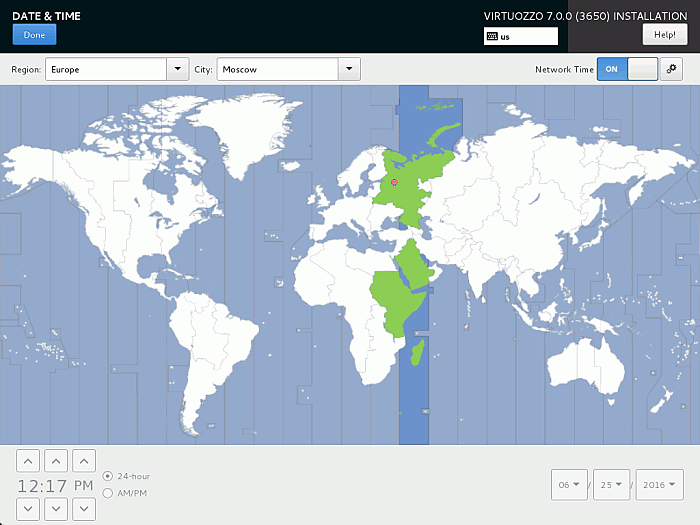
Task: Increase hours with the up arrow
Action: coord(29,461)
